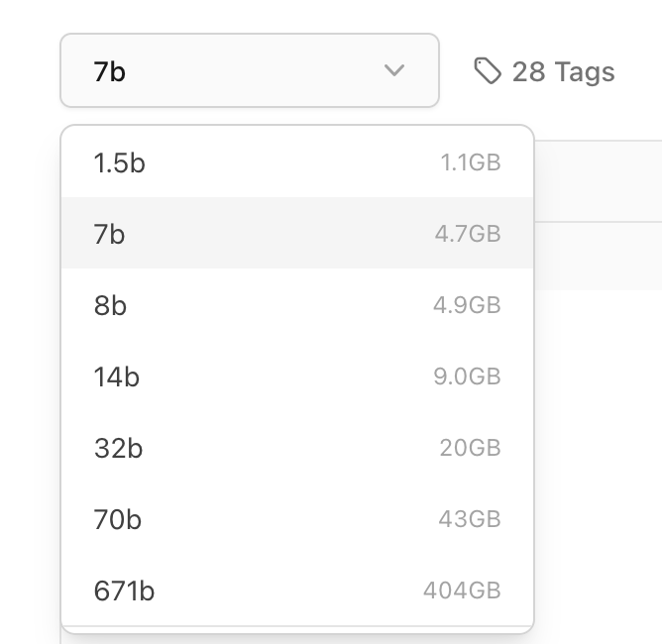The height and width of the screenshot is (644, 662).
Task: Select the 671b model option
Action: (124, 591)
